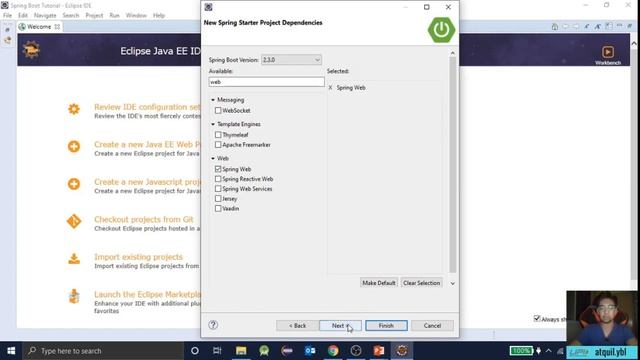Viewport: 640px width, 360px height.
Task: Open Windows Start menu
Action: pos(11,351)
